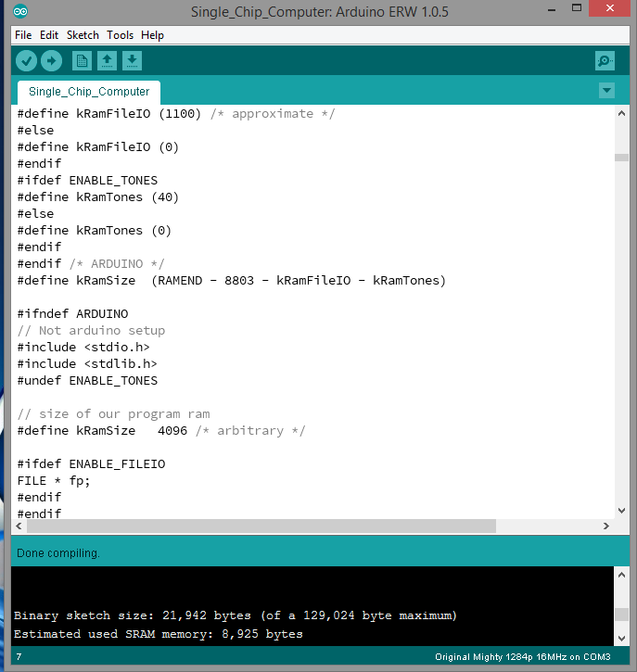This screenshot has width=637, height=672.
Task: Maximize the Arduino window
Action: [x=577, y=8]
